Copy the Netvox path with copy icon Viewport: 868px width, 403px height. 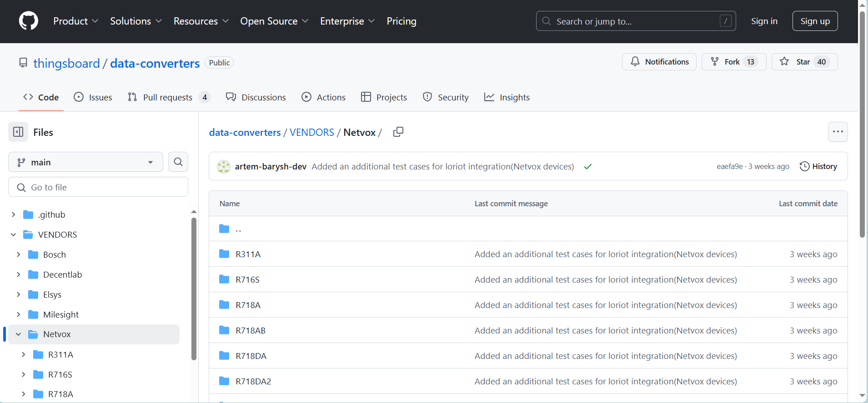(x=398, y=132)
